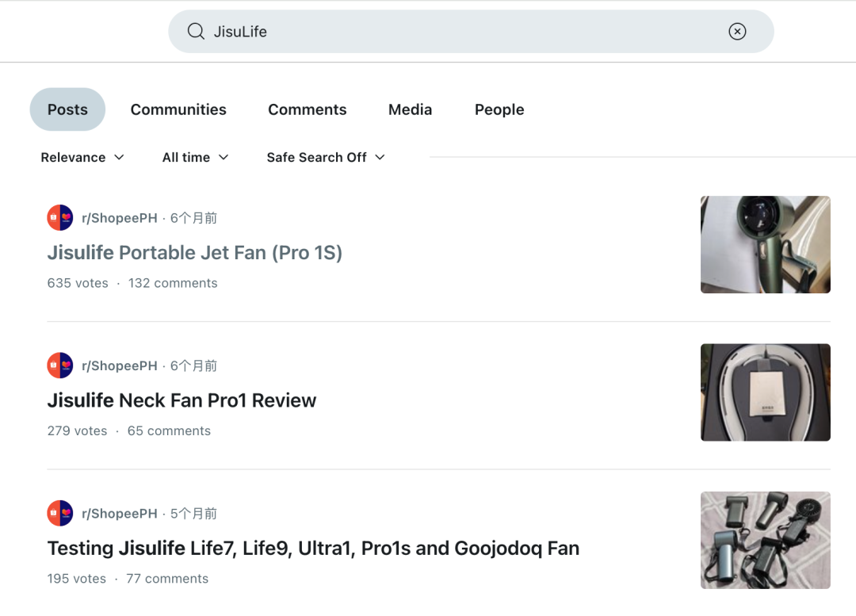
Task: Click the 5个月前 timestamp
Action: (x=193, y=514)
